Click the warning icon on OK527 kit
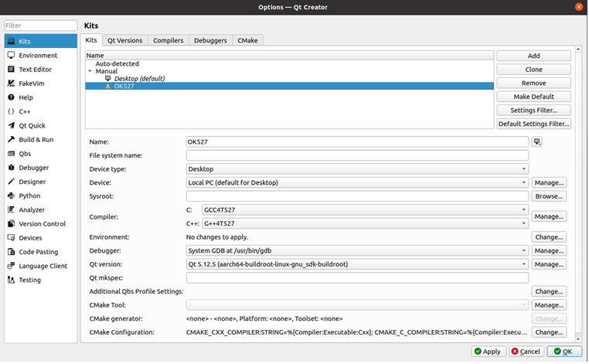This screenshot has width=589, height=364. point(107,86)
